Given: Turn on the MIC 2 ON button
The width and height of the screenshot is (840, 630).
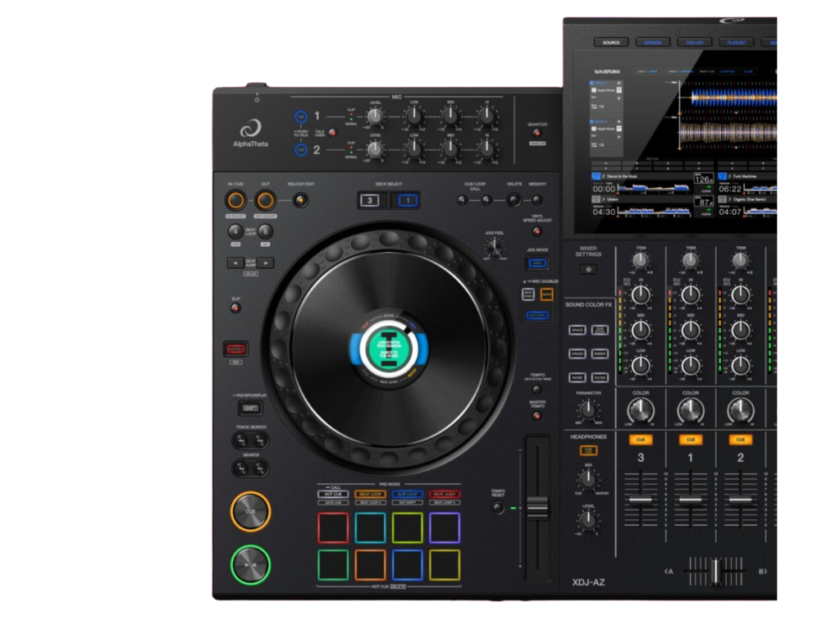Looking at the screenshot, I should pyautogui.click(x=301, y=150).
